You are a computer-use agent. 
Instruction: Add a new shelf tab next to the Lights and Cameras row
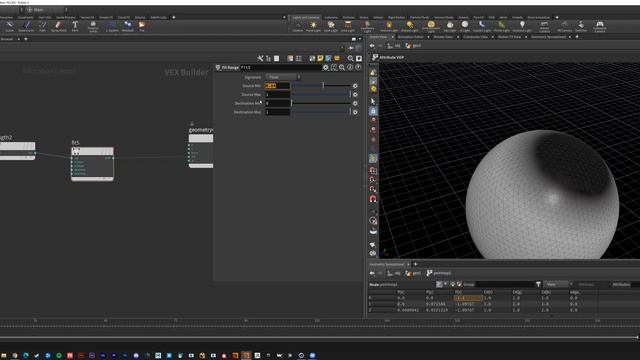tap(557, 18)
